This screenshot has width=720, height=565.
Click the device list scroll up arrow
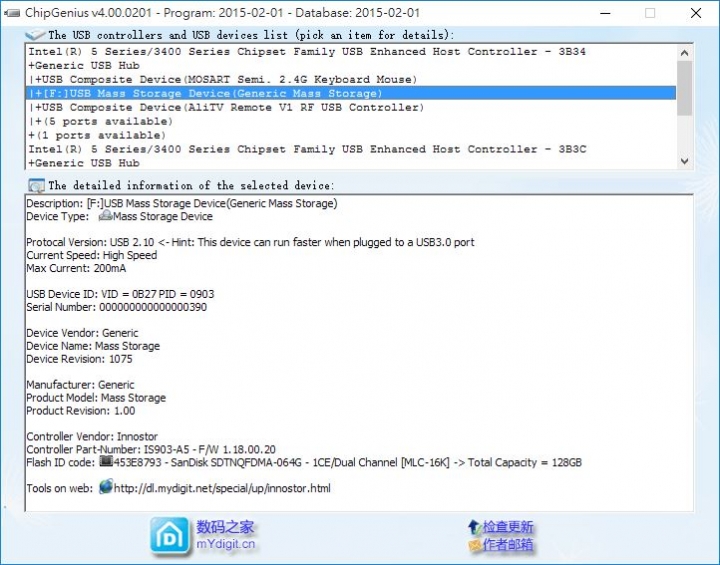coord(684,53)
